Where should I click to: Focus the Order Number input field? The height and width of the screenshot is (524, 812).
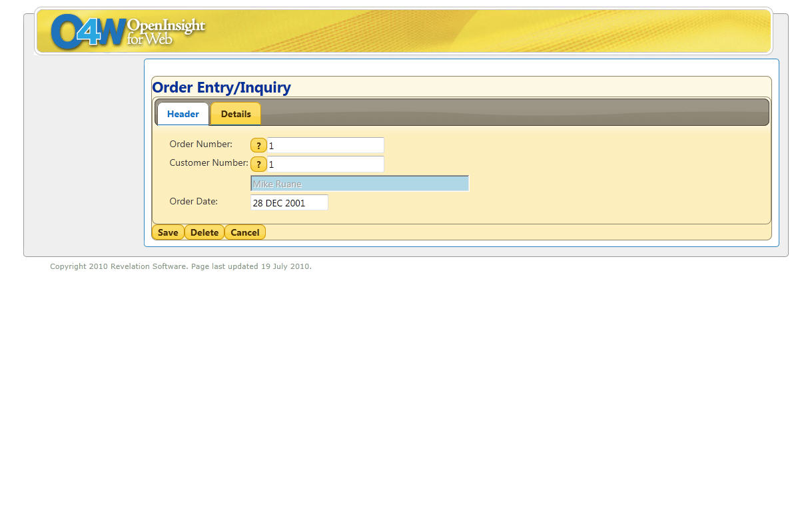tap(326, 145)
